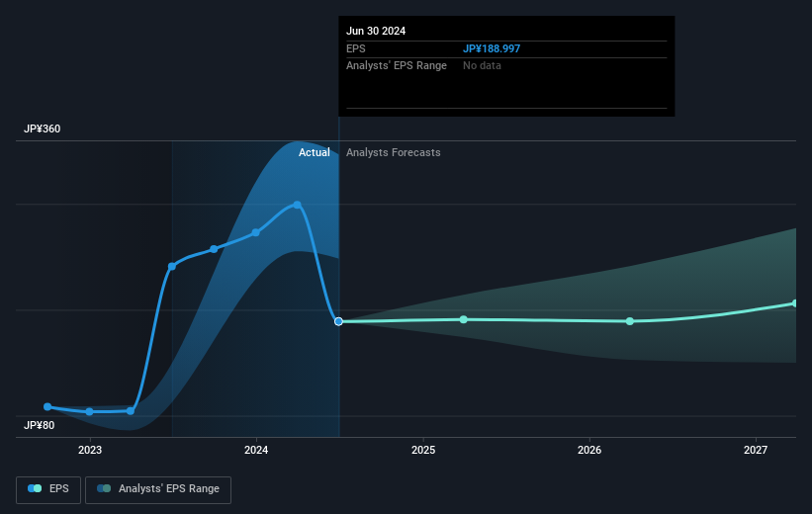
Task: Click the 2027 x-axis label
Action: (x=756, y=450)
